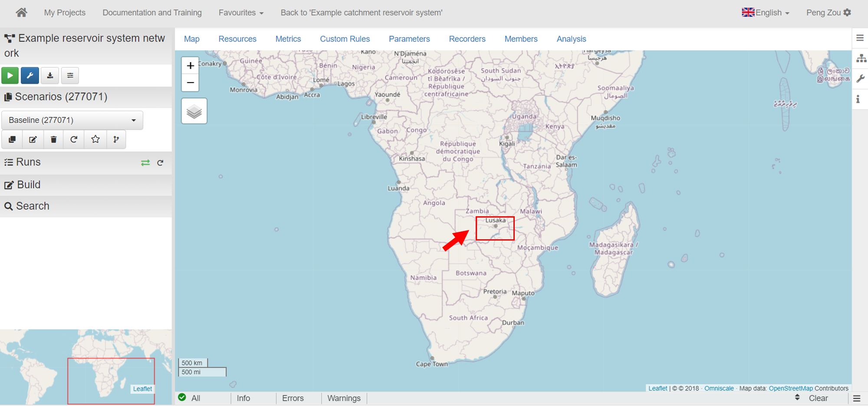Switch to the Recorders tab
This screenshot has width=868, height=406.
click(467, 39)
